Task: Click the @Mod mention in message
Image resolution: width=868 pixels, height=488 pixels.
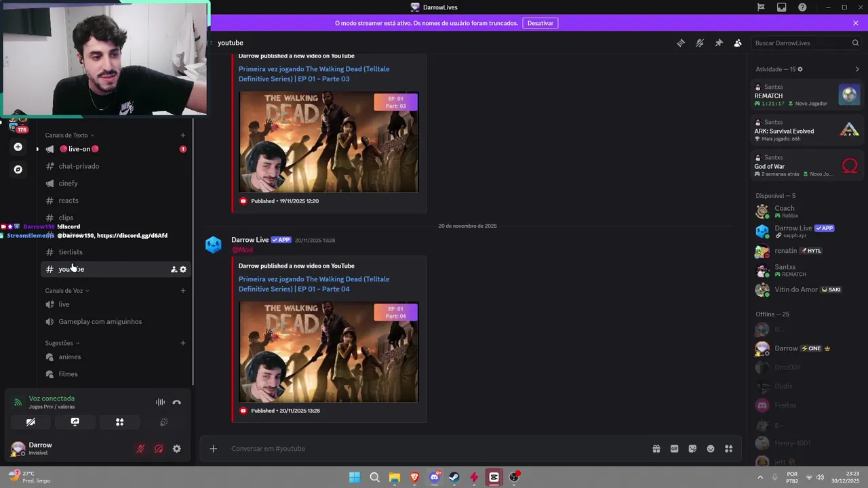Action: pyautogui.click(x=242, y=250)
